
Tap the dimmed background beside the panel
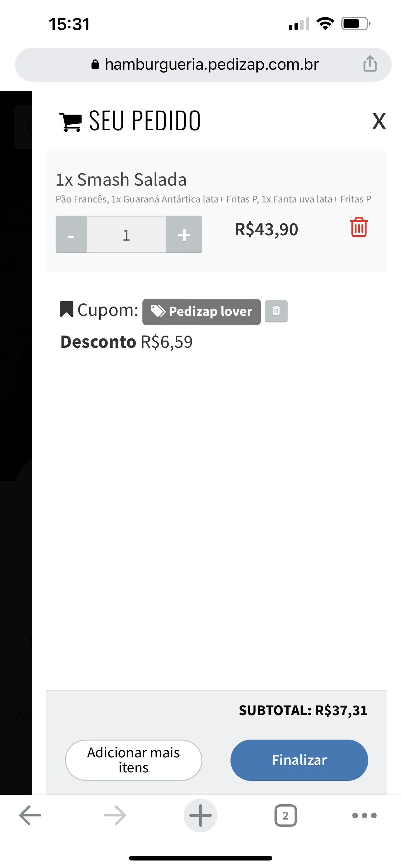pos(16,438)
